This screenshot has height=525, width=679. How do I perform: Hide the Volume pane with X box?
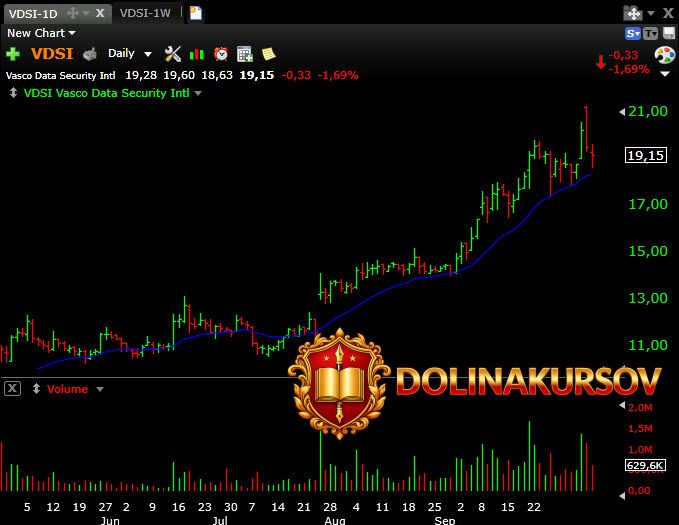12,388
